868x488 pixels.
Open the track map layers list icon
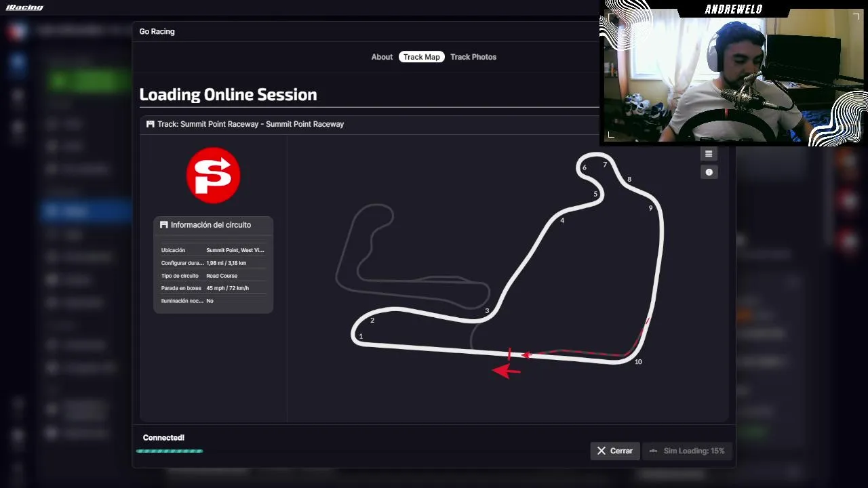coord(709,154)
